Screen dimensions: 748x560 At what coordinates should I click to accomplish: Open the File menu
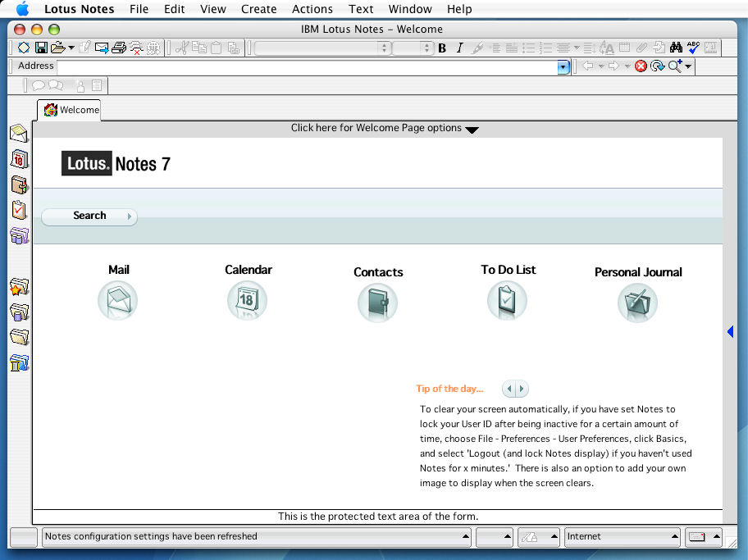[x=139, y=9]
